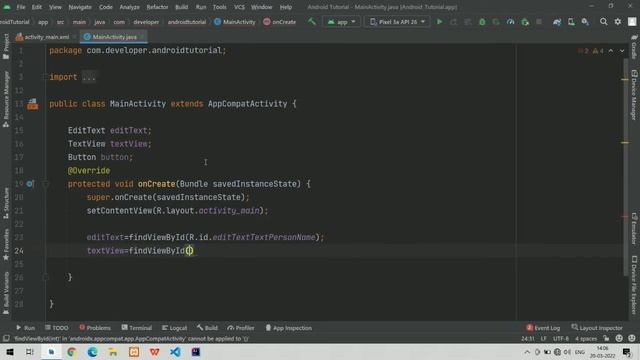Open the File menu
This screenshot has width=640, height=360.
[x=21, y=7]
